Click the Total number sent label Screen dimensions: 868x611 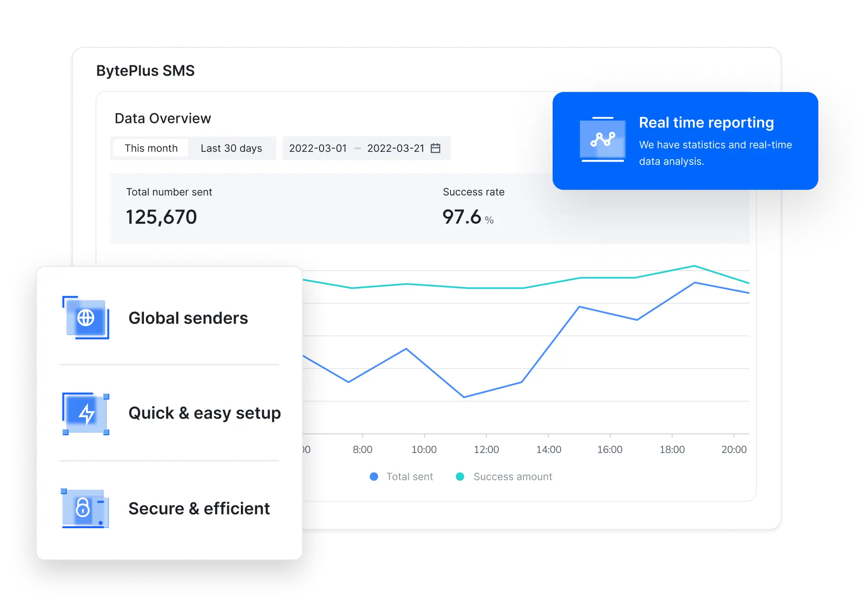169,192
